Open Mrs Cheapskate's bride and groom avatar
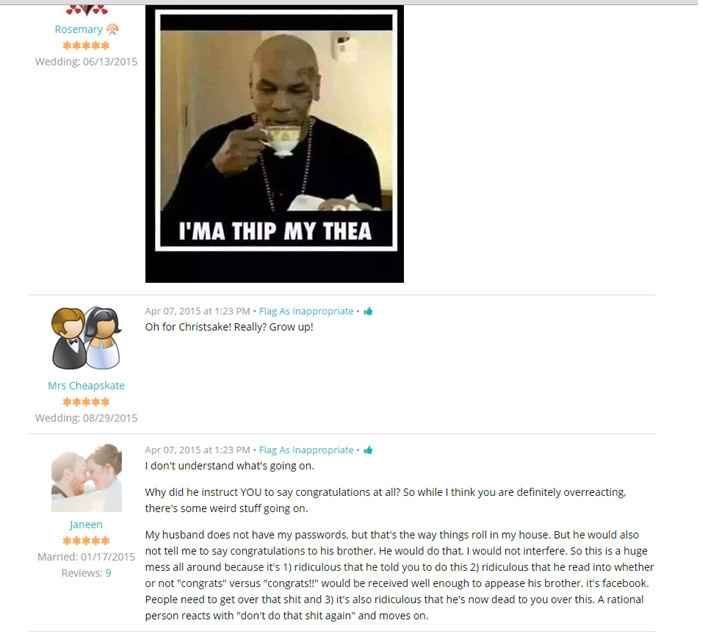This screenshot has height=633, width=703. tap(86, 338)
